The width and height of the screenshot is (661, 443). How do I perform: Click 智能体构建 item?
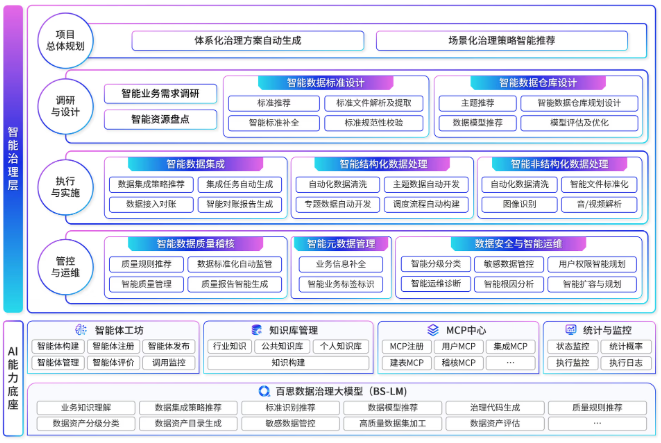click(x=58, y=346)
